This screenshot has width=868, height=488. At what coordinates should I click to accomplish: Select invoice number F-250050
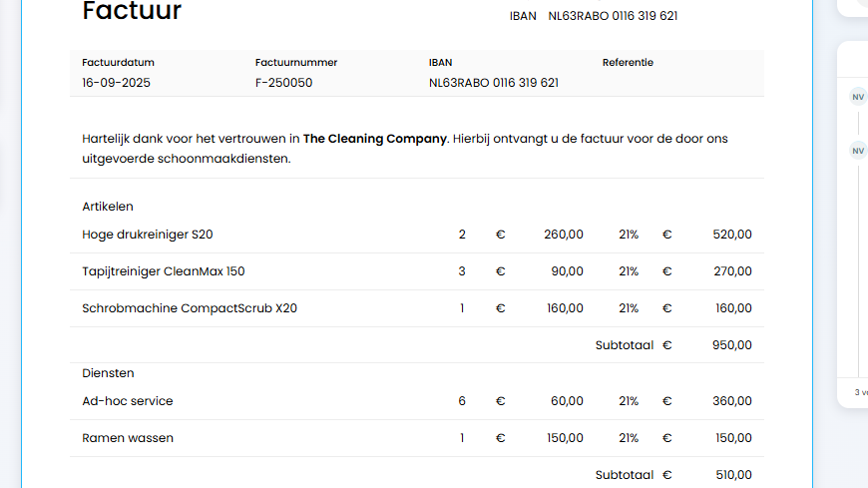[283, 83]
